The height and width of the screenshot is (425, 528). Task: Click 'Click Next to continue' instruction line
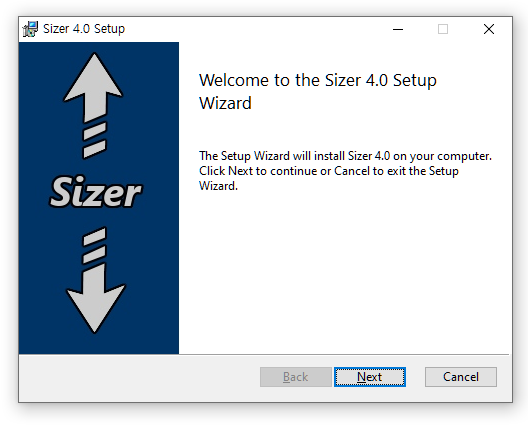(x=329, y=171)
